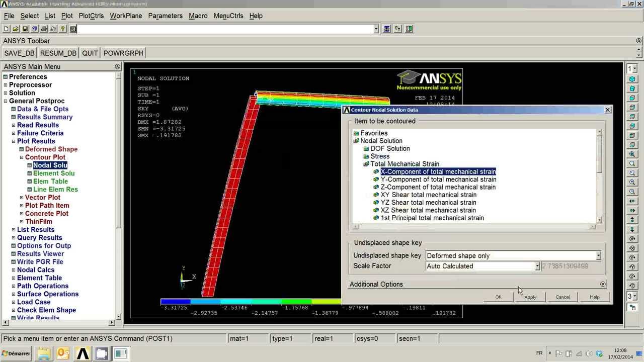Click the command input field
This screenshot has height=362, width=644.
click(x=225, y=29)
